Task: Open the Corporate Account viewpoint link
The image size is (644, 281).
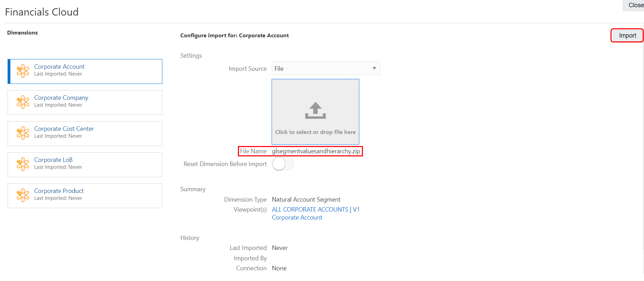Action: 297,217
